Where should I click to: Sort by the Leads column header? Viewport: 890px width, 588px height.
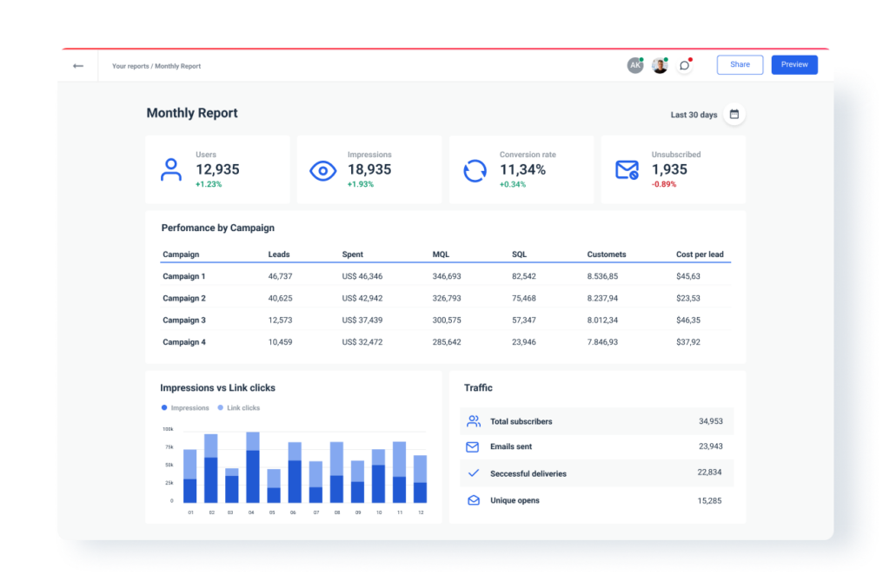(279, 254)
